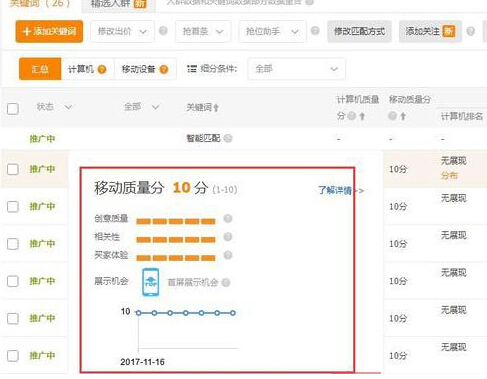Click question icon on 移动设备 tab
Screen dimensions: 487x379
tap(164, 69)
